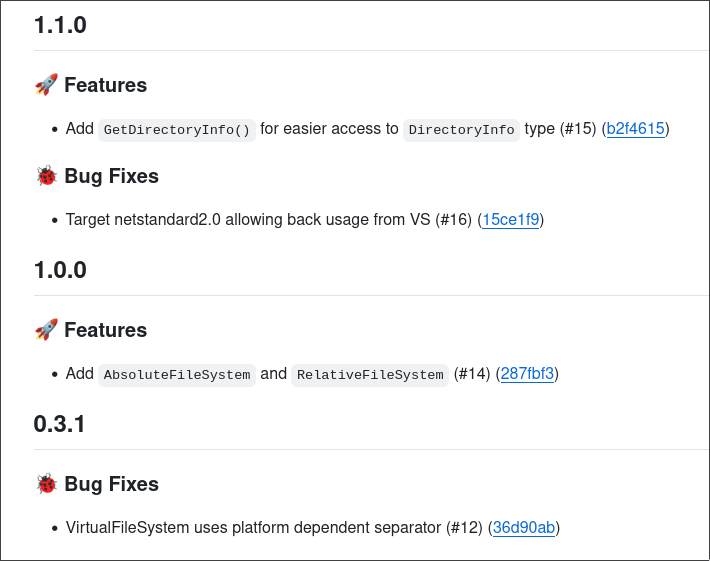The image size is (710, 561).
Task: Click the AbsoluteFileSystem code snippet
Action: [x=177, y=375]
